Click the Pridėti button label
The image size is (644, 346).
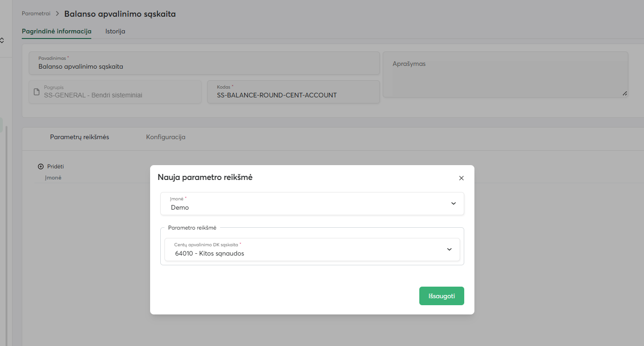[56, 167]
